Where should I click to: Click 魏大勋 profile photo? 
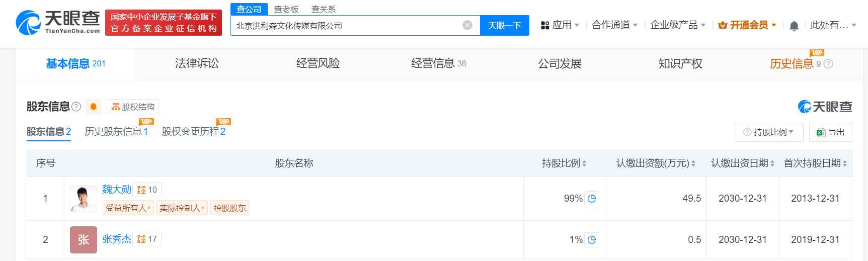click(x=84, y=199)
